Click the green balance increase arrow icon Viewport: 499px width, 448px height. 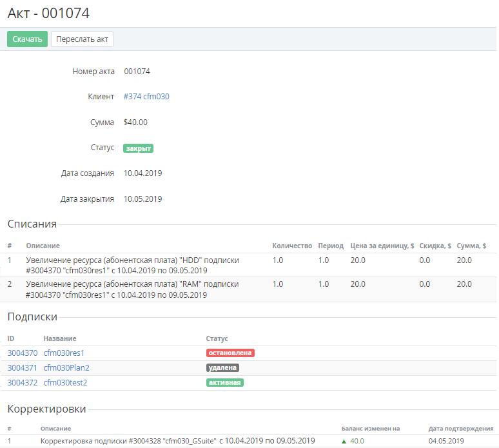coord(344,441)
